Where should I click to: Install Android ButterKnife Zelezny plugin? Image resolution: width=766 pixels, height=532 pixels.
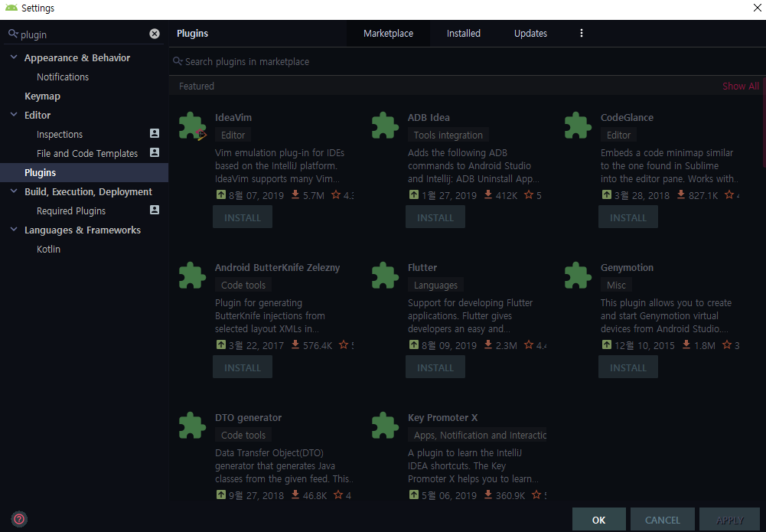tap(243, 367)
